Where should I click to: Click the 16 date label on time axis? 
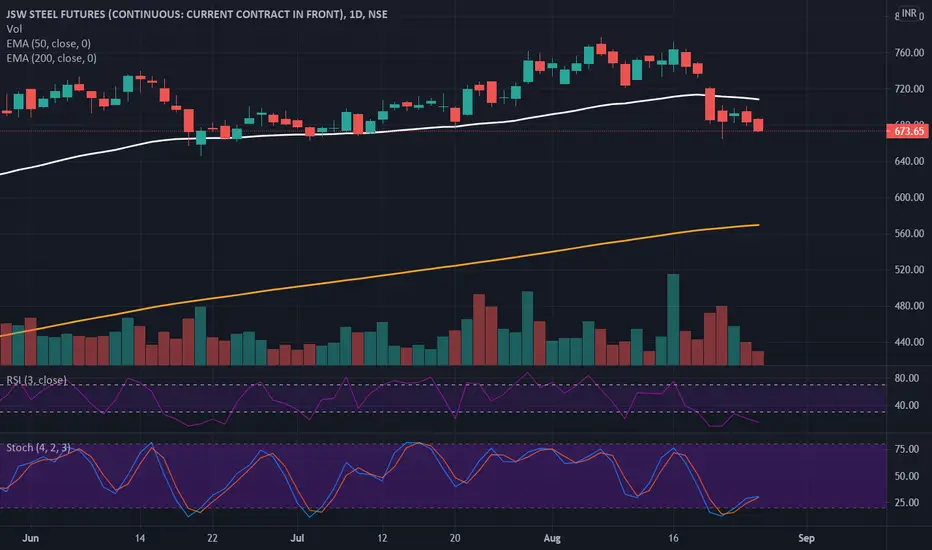click(673, 538)
